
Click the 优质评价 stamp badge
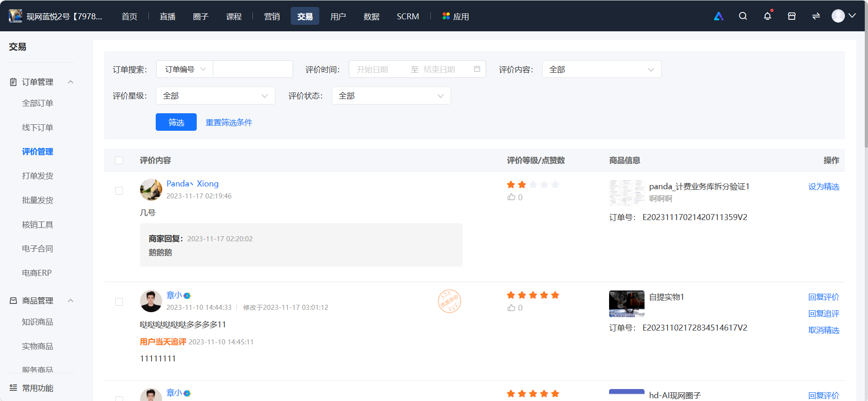(449, 301)
